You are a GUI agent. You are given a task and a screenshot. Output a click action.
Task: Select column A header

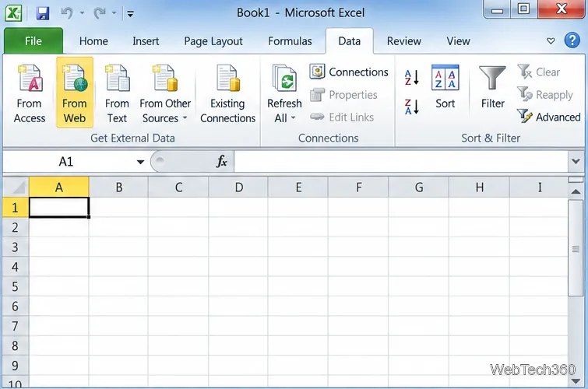coord(59,187)
